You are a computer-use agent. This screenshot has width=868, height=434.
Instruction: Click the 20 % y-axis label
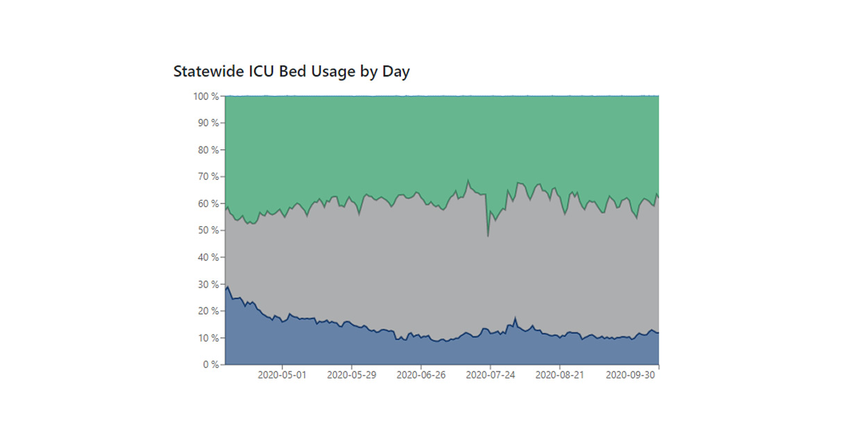pyautogui.click(x=207, y=311)
